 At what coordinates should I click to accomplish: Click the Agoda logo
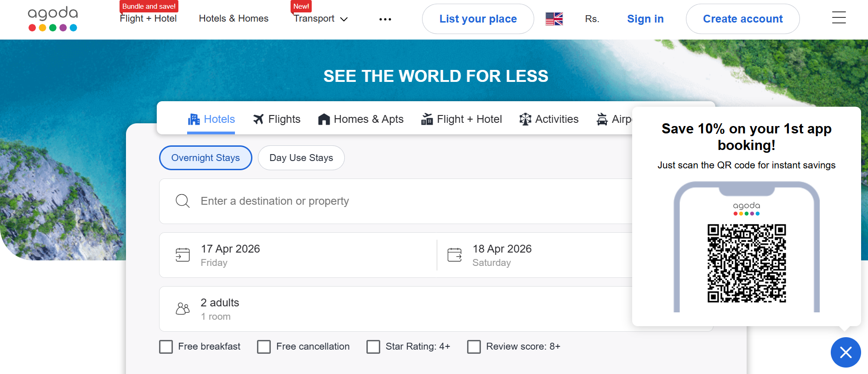coord(53,19)
